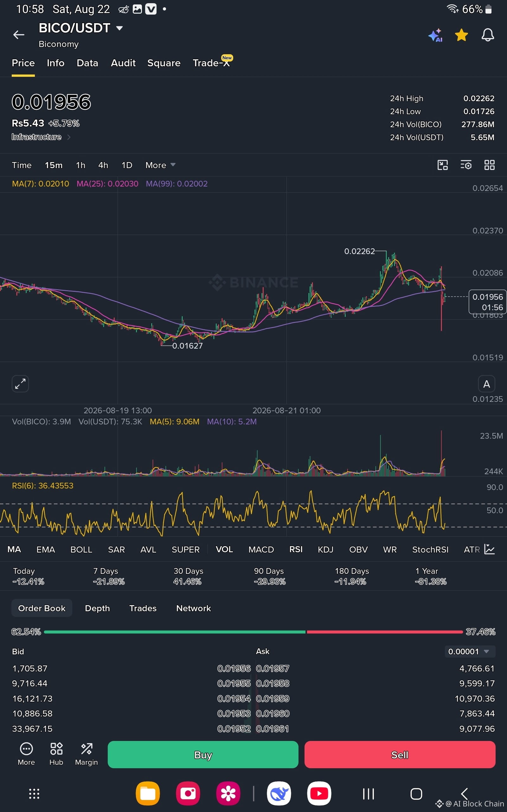
Task: Click the bid/ask ratio bar
Action: click(253, 632)
